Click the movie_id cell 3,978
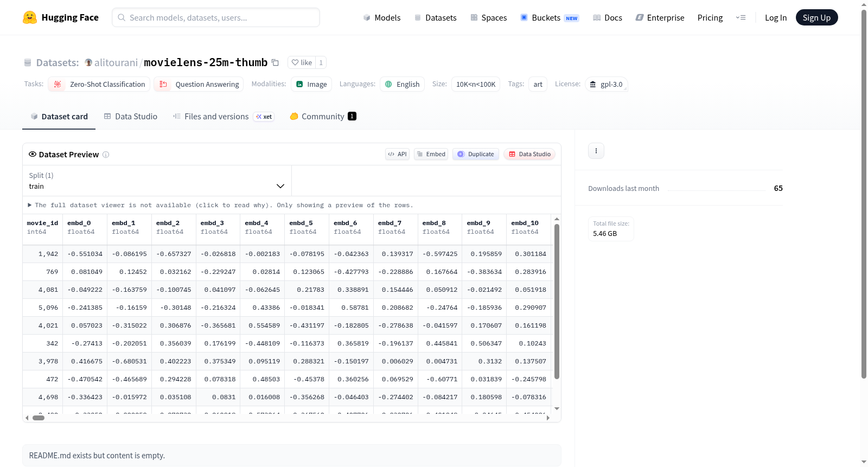Viewport: 868px width, 467px height. pyautogui.click(x=43, y=361)
